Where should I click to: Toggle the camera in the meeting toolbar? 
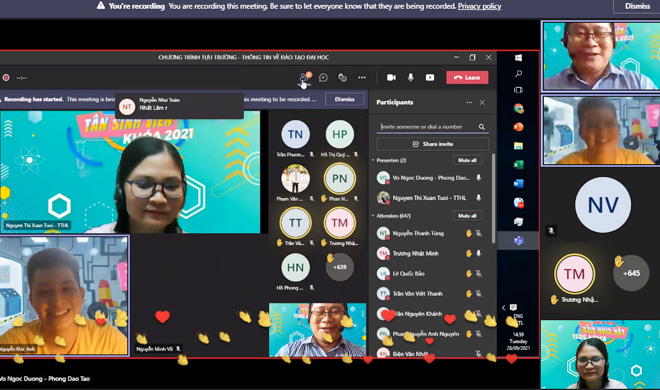pos(391,77)
